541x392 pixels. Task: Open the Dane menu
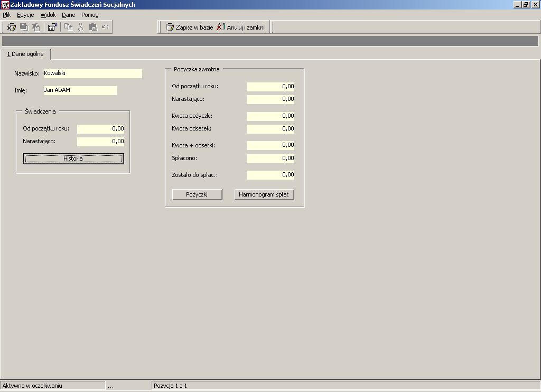(68, 15)
